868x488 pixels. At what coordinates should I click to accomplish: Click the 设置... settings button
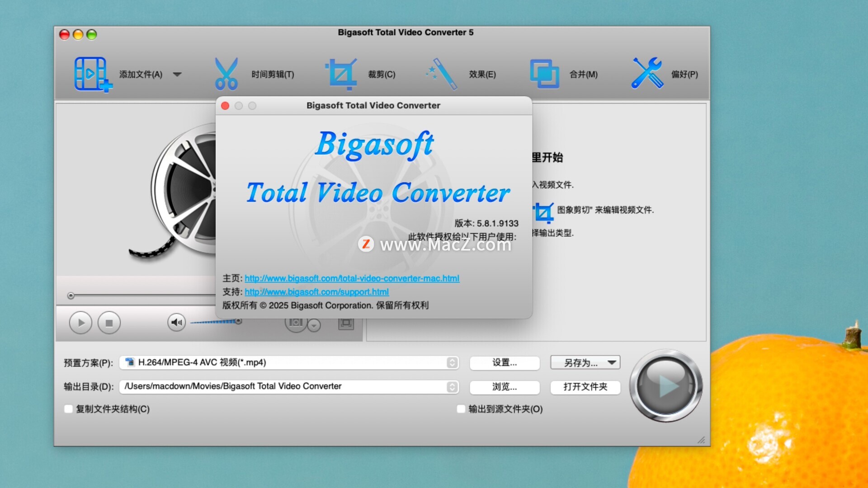(x=505, y=363)
